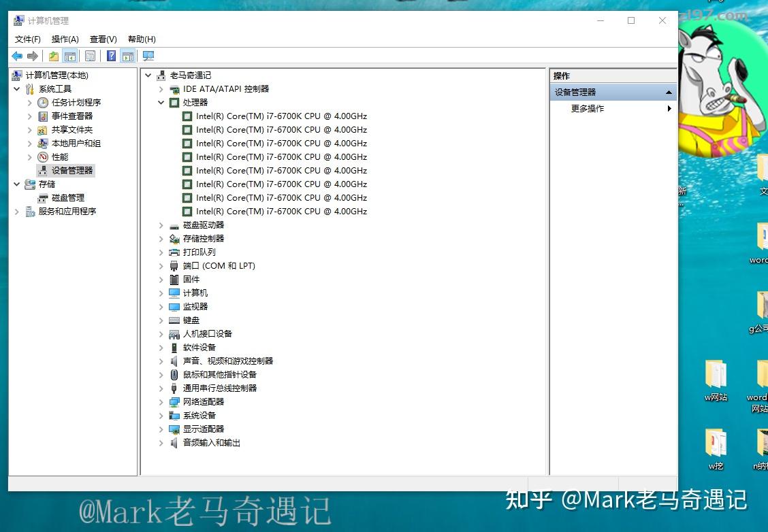Click the Back arrow toolbar icon
This screenshot has width=768, height=532.
(x=17, y=56)
